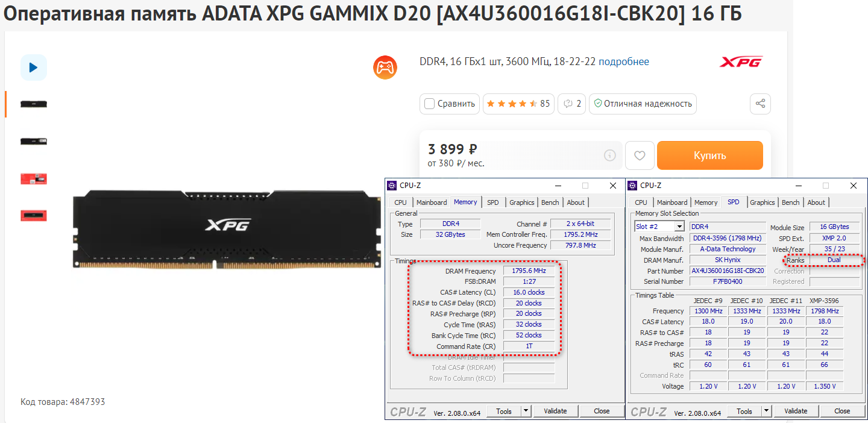This screenshot has width=868, height=423.
Task: Click the XPG brand logo
Action: [x=741, y=62]
